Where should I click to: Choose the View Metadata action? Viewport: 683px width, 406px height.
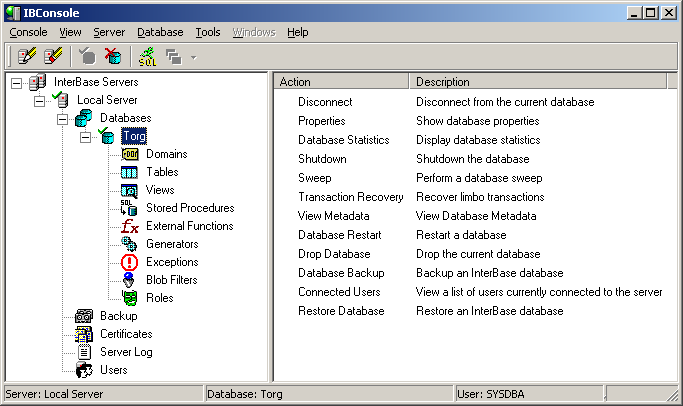tap(334, 216)
